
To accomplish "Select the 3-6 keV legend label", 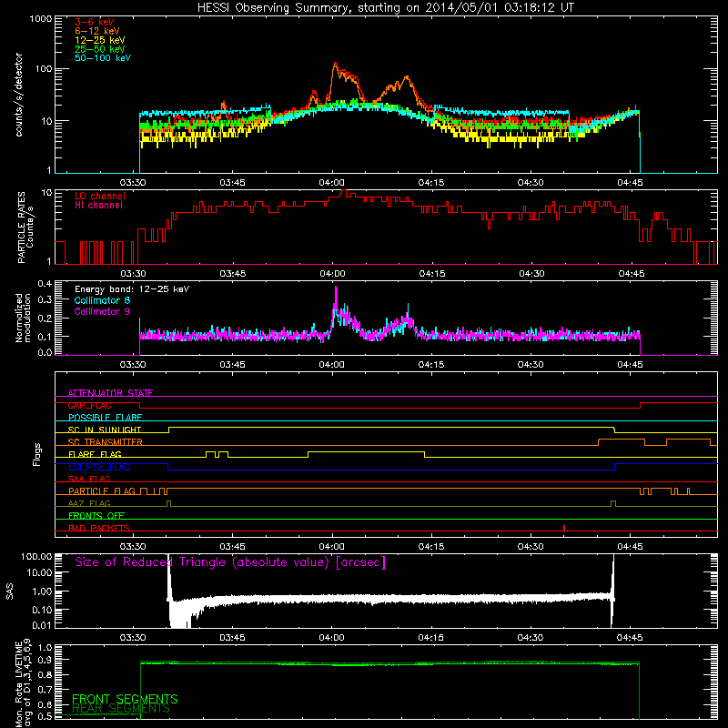I will [x=95, y=22].
